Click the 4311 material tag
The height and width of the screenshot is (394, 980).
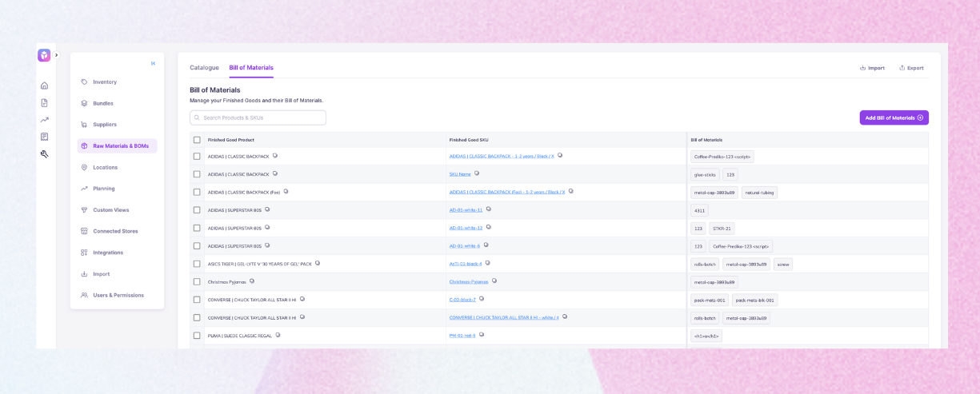700,210
